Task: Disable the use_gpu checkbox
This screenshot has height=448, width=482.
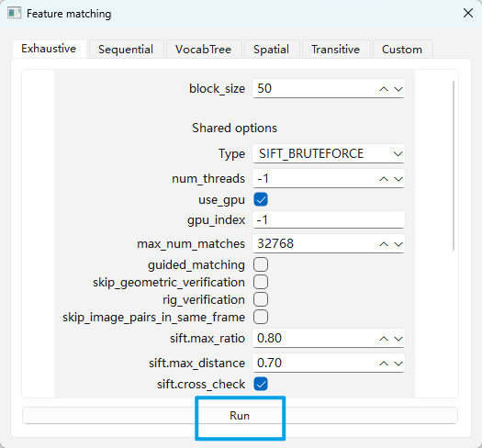Action: pyautogui.click(x=261, y=199)
